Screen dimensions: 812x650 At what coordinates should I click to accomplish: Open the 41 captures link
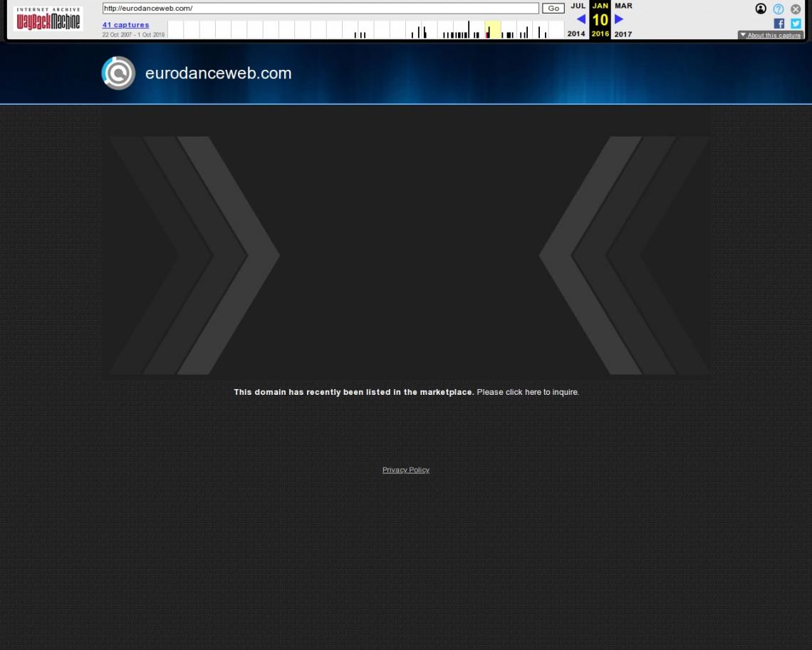coord(126,25)
